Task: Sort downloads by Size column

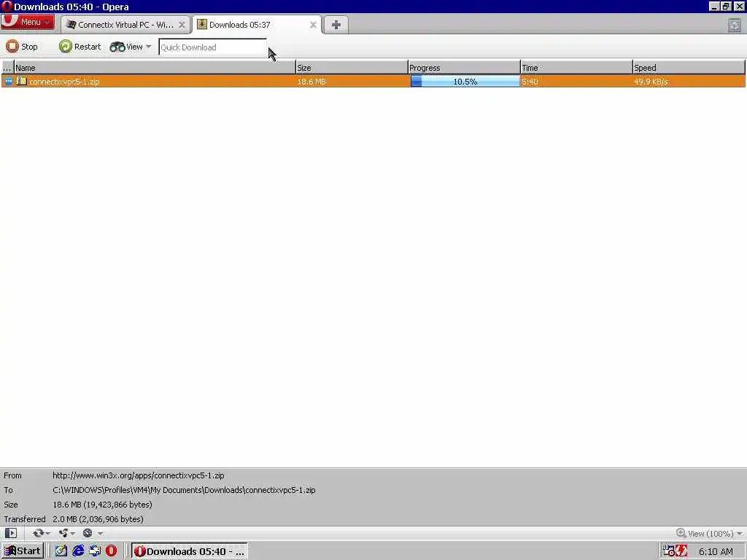Action: (x=352, y=68)
